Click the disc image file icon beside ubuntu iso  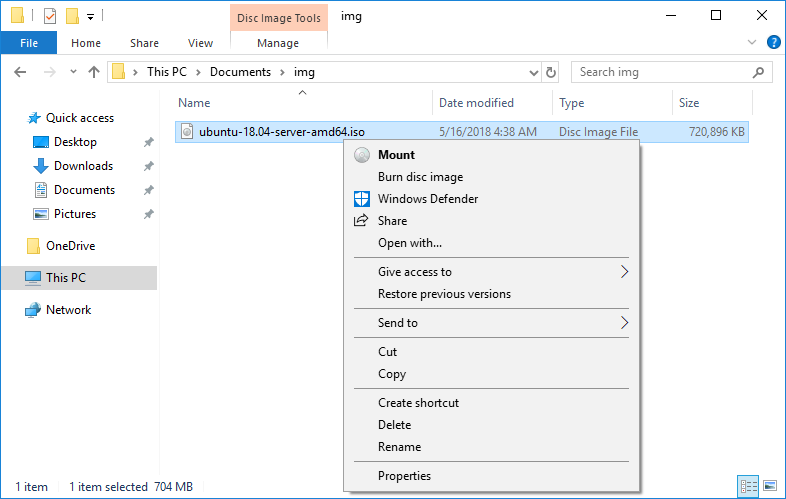point(187,131)
